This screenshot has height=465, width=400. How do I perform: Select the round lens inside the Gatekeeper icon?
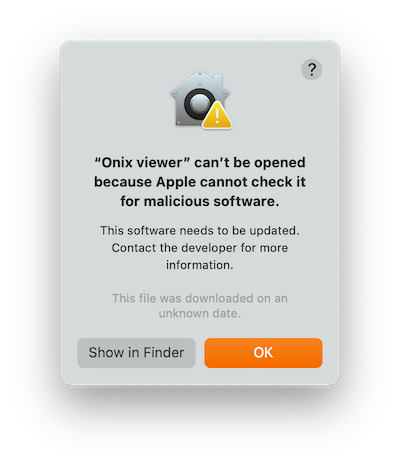coord(199,103)
